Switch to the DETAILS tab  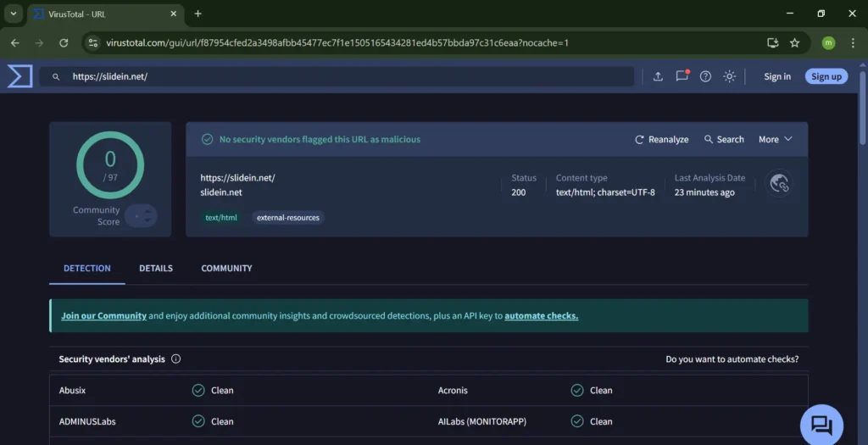tap(156, 268)
